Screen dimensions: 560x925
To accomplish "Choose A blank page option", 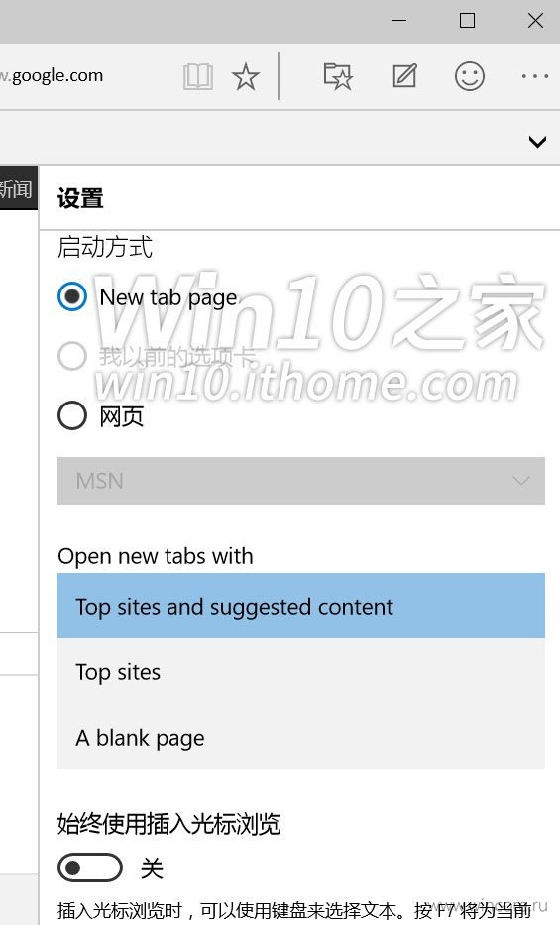I will (x=300, y=738).
